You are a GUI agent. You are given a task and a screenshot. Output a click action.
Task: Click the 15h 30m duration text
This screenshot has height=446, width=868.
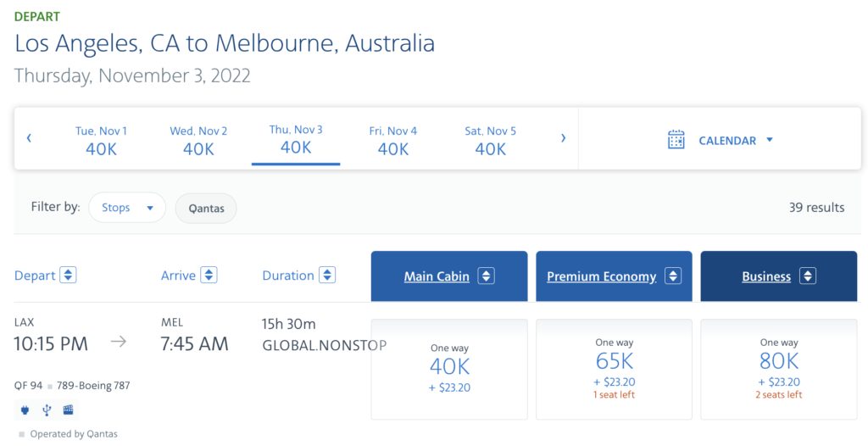(288, 324)
